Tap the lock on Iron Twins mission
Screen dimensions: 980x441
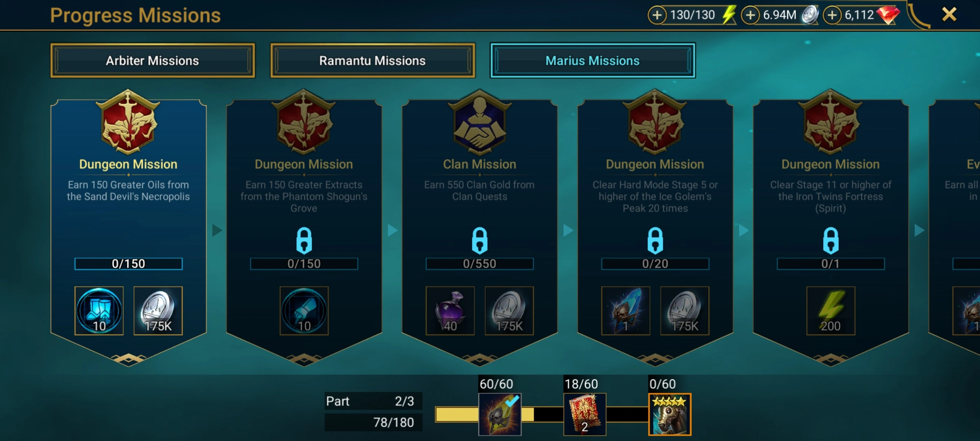point(831,241)
